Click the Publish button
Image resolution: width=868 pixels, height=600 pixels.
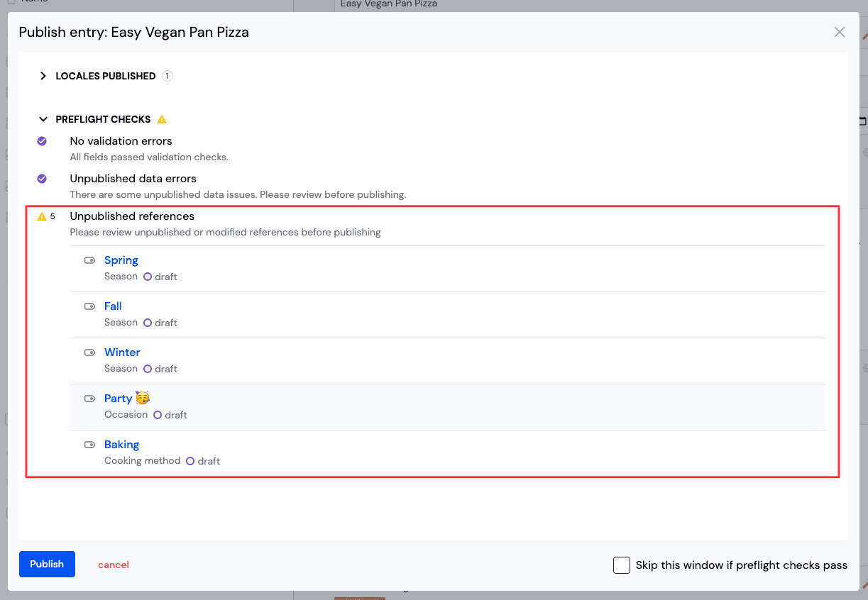(x=47, y=564)
